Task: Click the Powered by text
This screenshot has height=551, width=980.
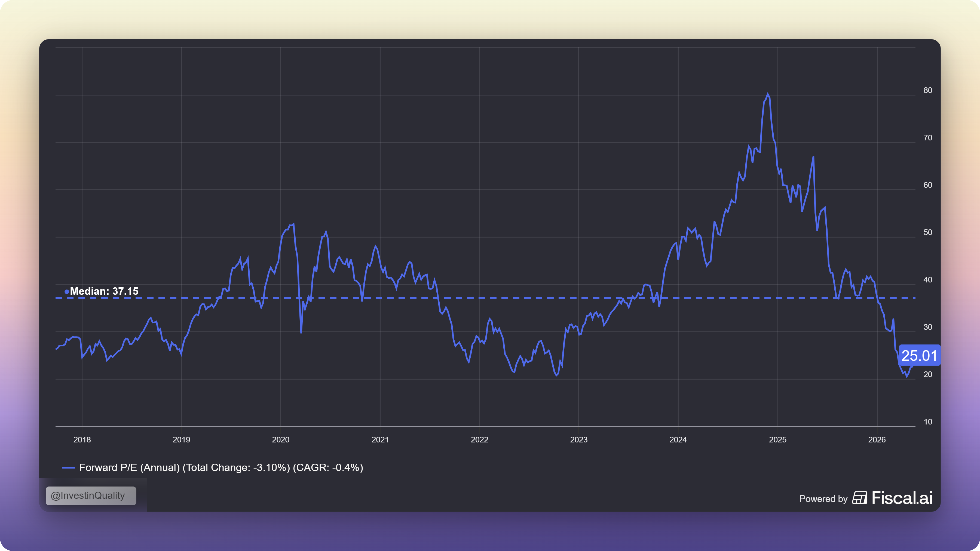Action: pos(823,499)
